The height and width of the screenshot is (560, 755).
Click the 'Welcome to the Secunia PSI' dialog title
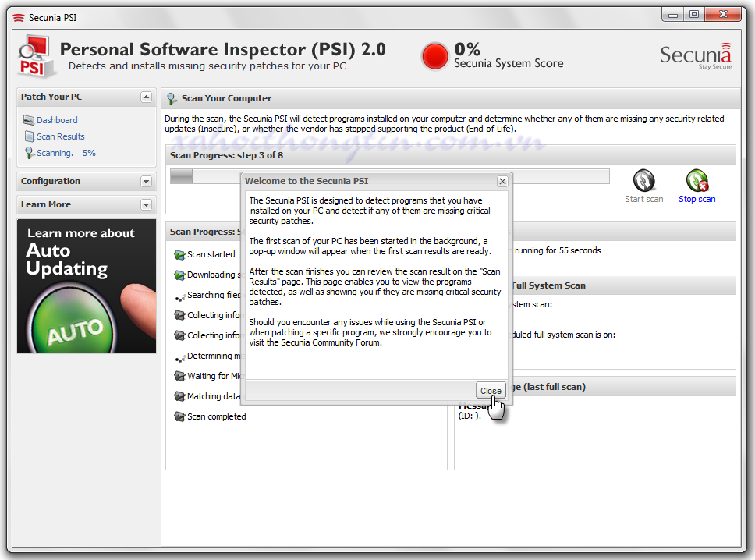point(307,181)
